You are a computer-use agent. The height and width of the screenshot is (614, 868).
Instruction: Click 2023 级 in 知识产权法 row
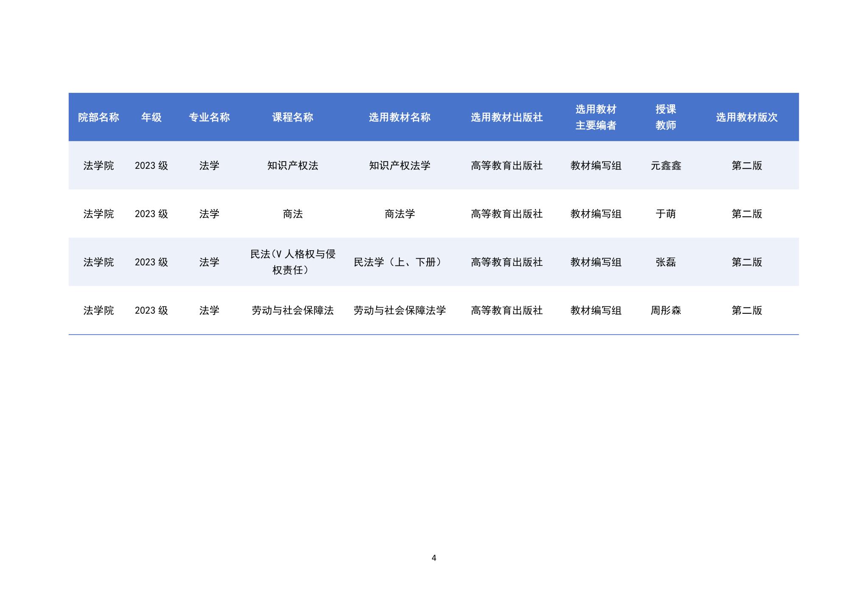151,166
